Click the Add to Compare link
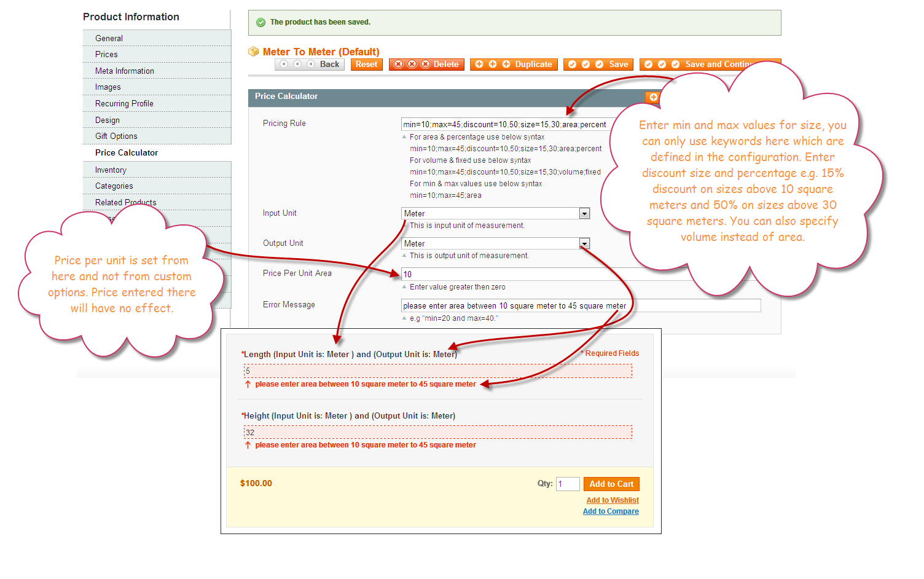Viewport: 924px width, 579px height. (611, 511)
